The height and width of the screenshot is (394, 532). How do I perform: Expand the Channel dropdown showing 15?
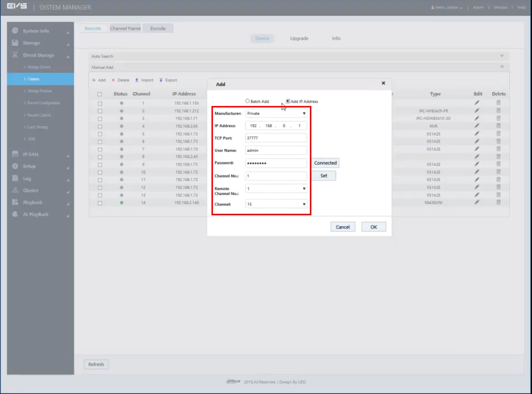tap(276, 204)
